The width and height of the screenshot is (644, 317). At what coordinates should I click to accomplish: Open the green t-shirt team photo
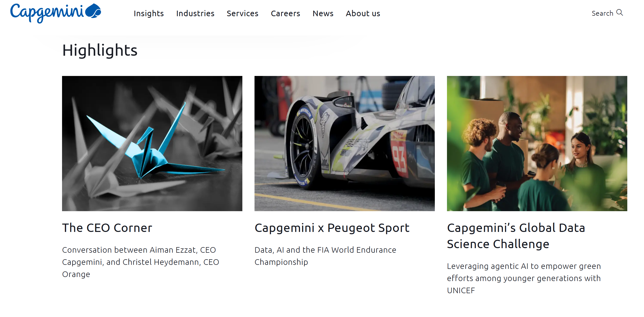[x=537, y=144]
